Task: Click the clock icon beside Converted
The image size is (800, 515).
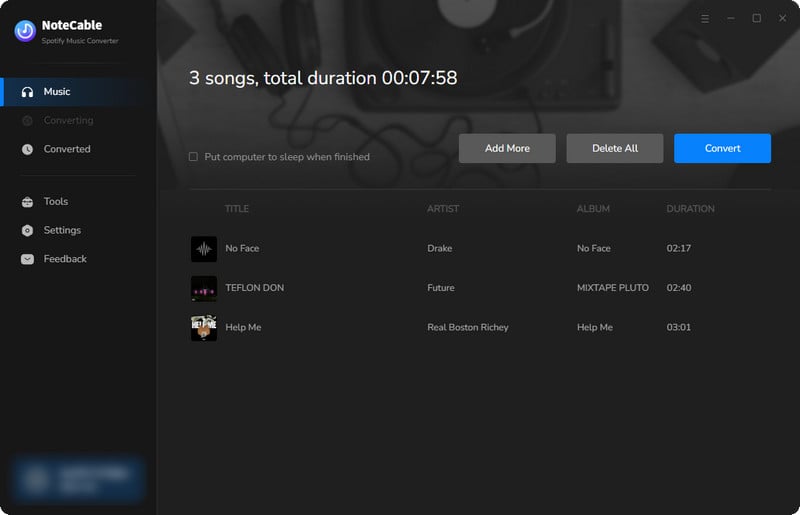Action: pos(28,149)
